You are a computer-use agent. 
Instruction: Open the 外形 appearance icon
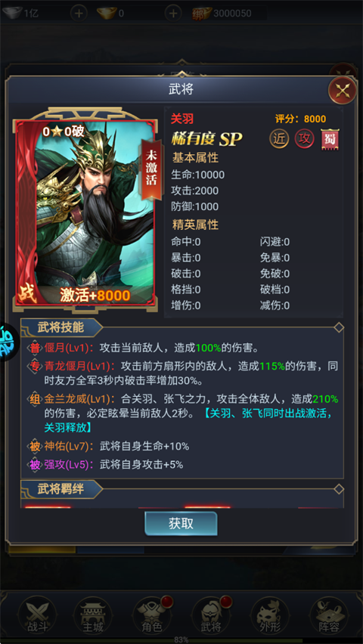269,615
